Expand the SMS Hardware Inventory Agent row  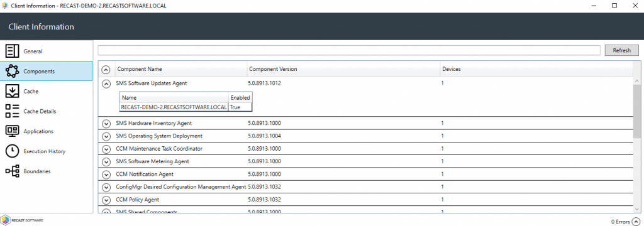click(x=106, y=124)
